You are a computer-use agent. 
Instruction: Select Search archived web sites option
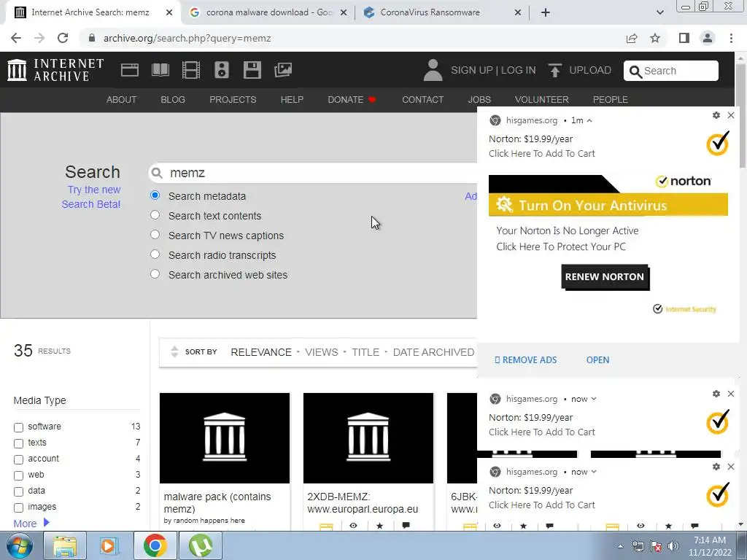click(x=155, y=274)
